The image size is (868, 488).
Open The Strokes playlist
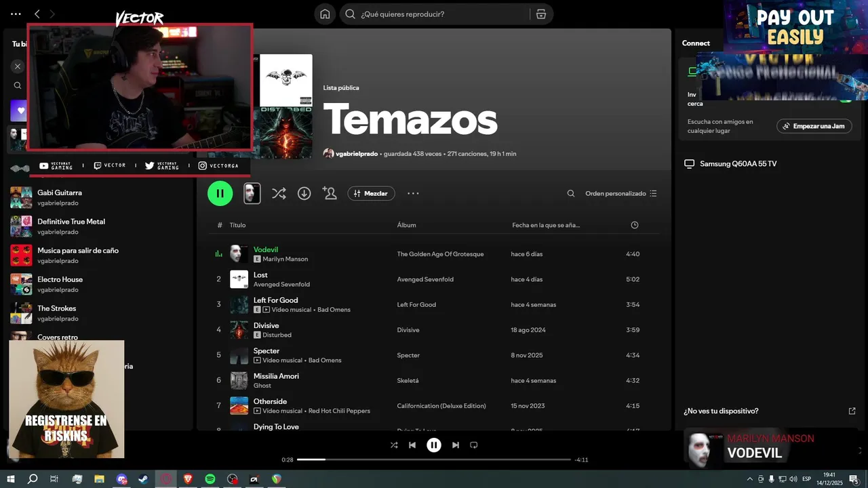(56, 308)
